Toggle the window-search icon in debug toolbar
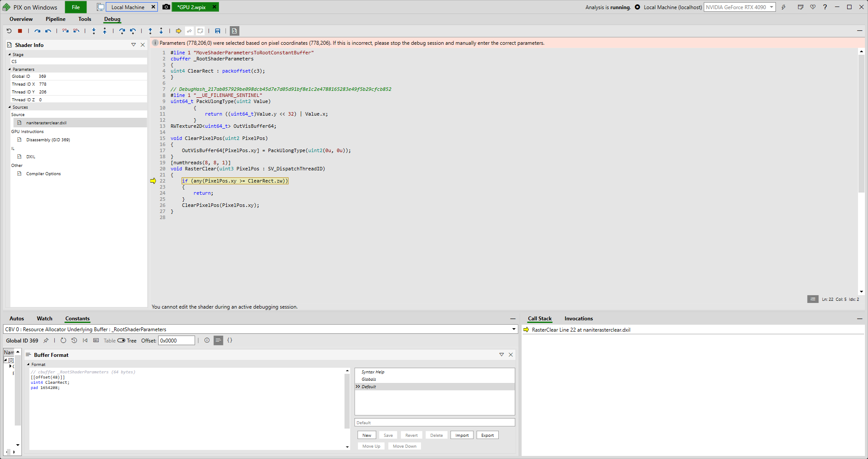Viewport: 868px width, 459px height. [200, 31]
